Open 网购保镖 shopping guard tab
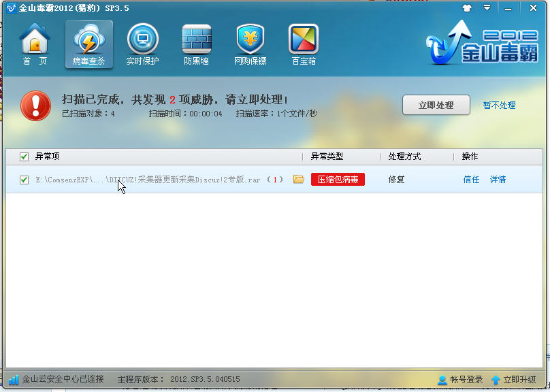The width and height of the screenshot is (550, 392). 250,44
